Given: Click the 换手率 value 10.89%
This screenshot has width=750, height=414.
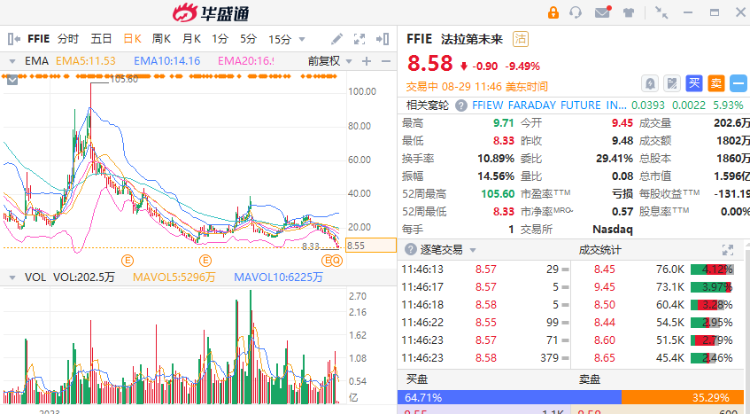Looking at the screenshot, I should (x=496, y=158).
